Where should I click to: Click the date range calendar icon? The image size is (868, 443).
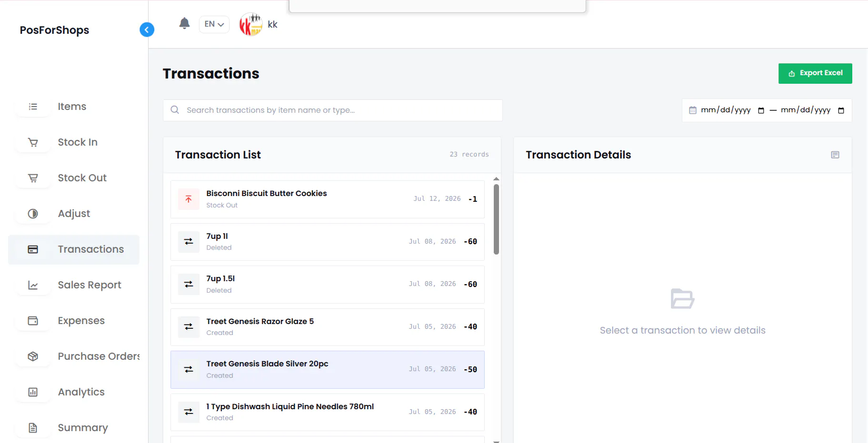coord(693,110)
